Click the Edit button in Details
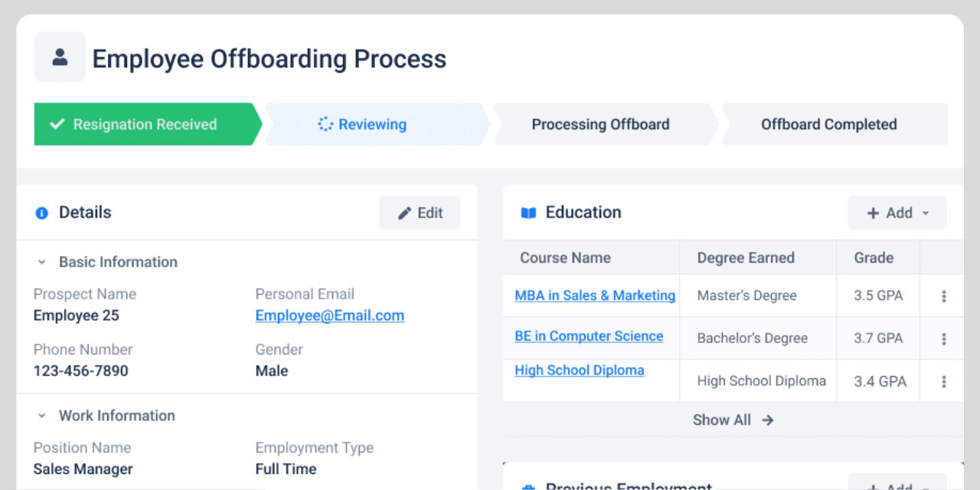 point(420,213)
